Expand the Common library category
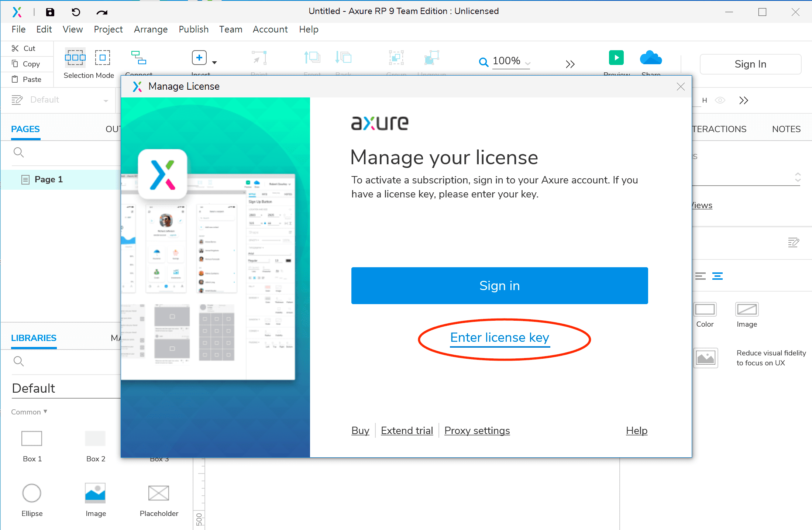The image size is (812, 530). pos(29,412)
